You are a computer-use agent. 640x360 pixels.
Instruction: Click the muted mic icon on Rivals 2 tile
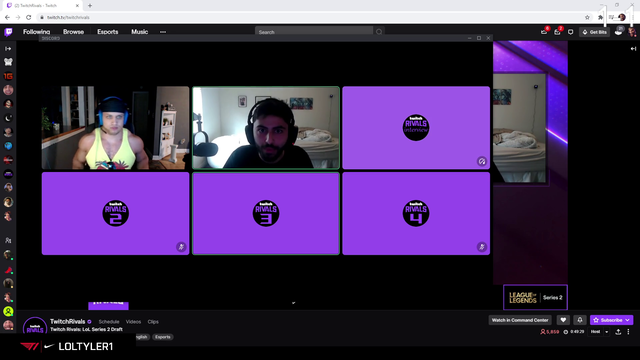click(x=181, y=247)
